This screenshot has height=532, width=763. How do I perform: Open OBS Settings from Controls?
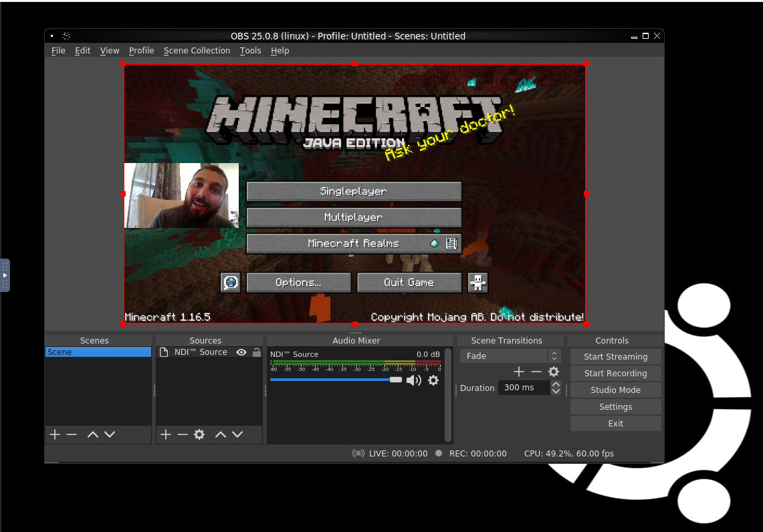[616, 406]
